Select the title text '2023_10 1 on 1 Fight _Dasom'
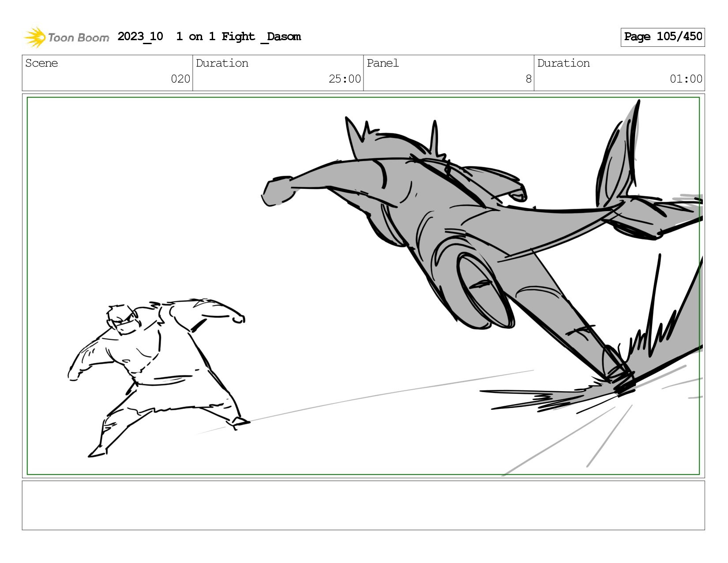 209,37
